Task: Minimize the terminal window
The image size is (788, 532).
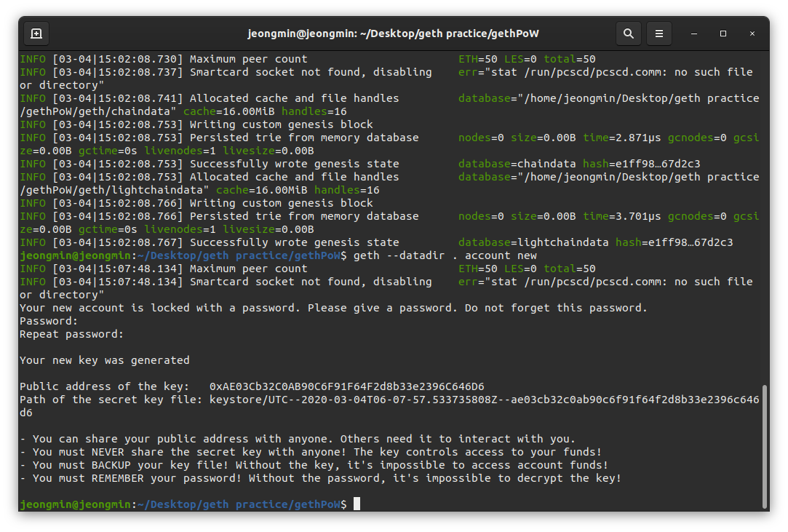Action: (694, 33)
